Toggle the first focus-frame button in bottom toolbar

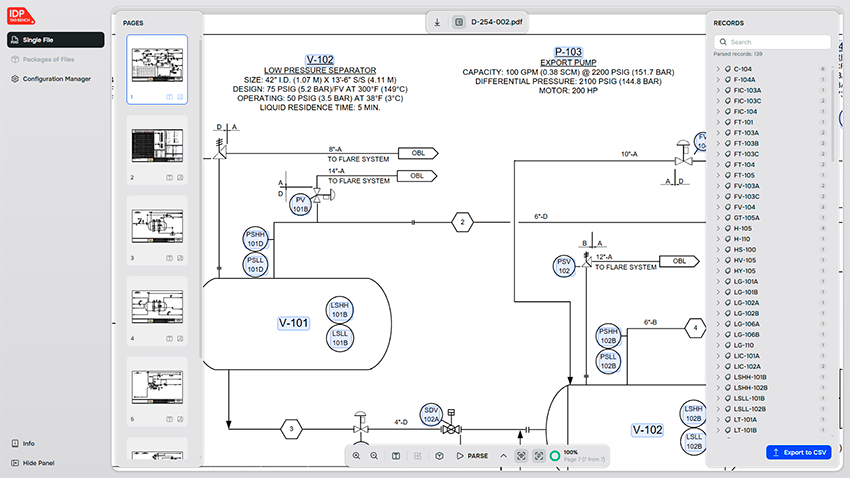point(521,455)
